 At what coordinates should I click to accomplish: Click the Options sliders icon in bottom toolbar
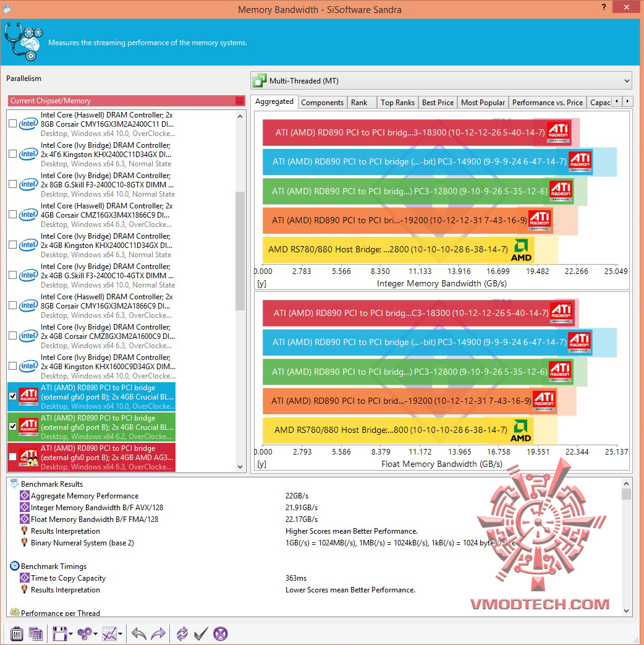[x=17, y=634]
